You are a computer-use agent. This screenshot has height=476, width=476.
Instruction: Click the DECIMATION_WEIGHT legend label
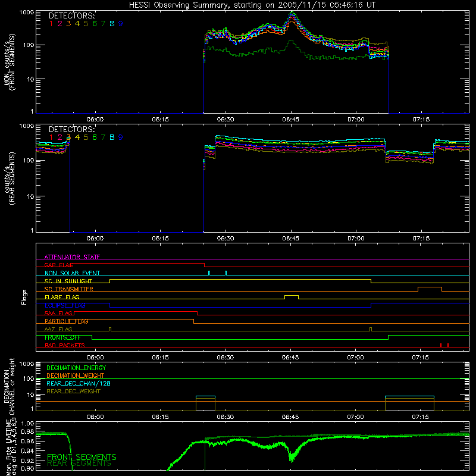(x=76, y=376)
